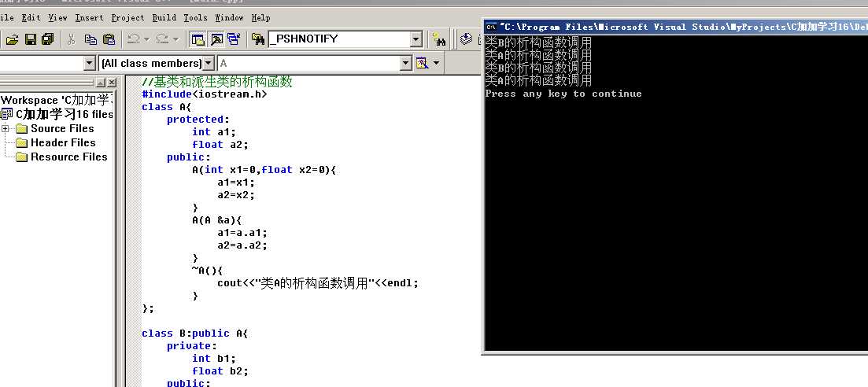Click the Find in Files icon

[257, 39]
